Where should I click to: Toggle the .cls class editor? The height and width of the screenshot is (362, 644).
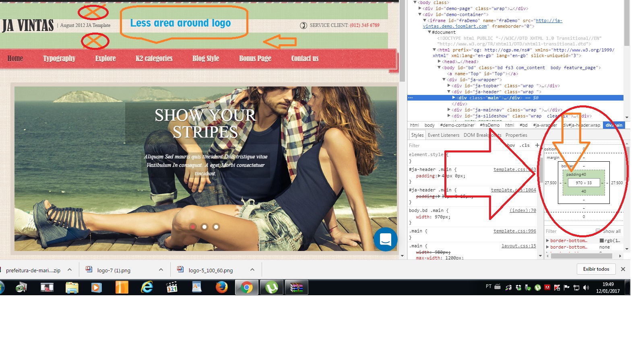tap(525, 145)
